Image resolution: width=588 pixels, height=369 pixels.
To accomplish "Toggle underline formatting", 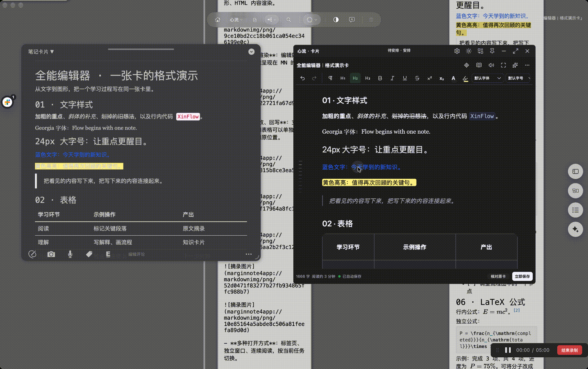I will pyautogui.click(x=405, y=78).
